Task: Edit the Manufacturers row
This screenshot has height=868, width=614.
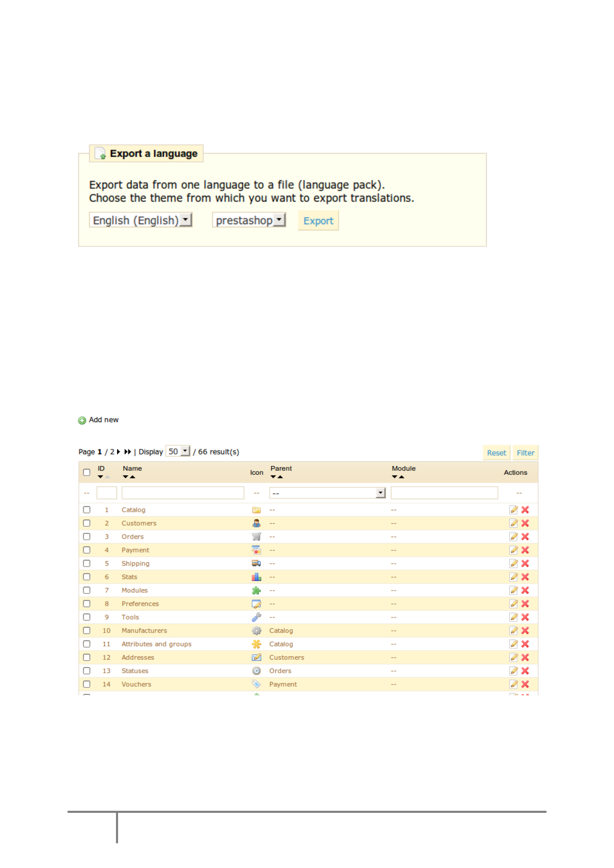Action: (513, 630)
